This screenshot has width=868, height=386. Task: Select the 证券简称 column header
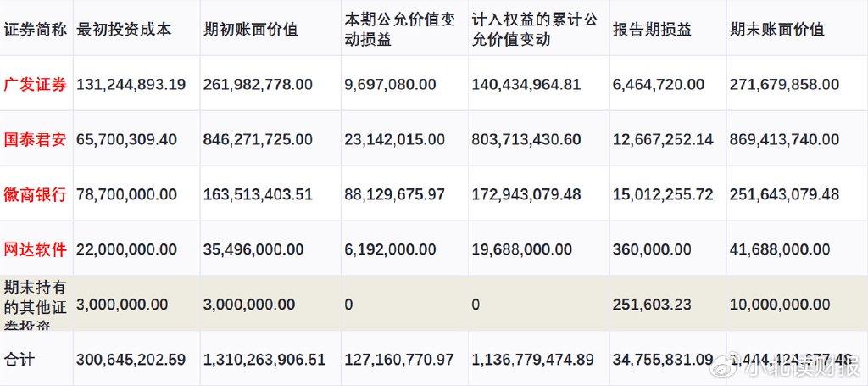click(x=36, y=30)
